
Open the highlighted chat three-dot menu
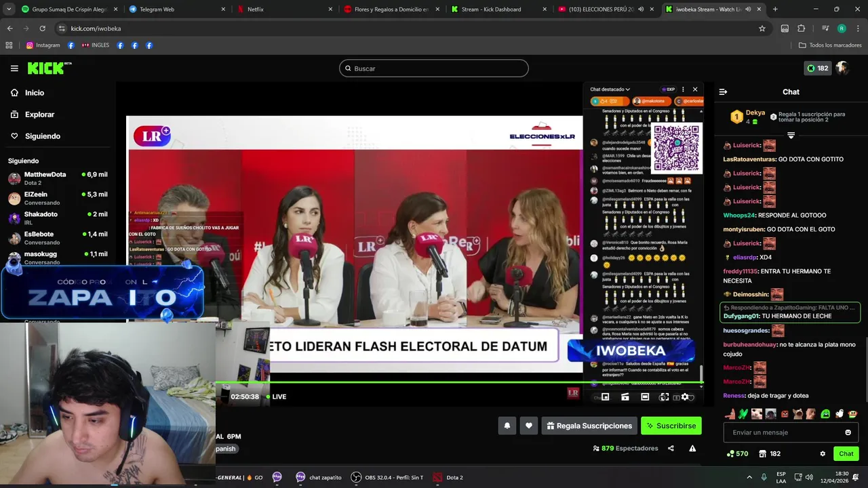point(683,89)
